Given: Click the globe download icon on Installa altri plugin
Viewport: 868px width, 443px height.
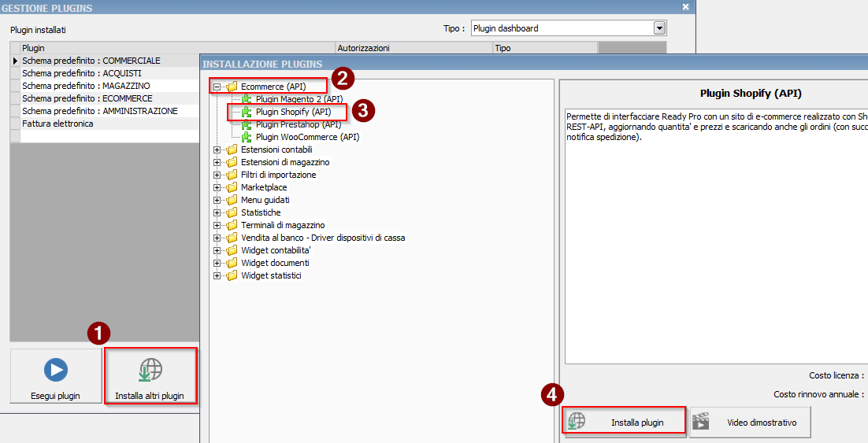Looking at the screenshot, I should [x=150, y=370].
